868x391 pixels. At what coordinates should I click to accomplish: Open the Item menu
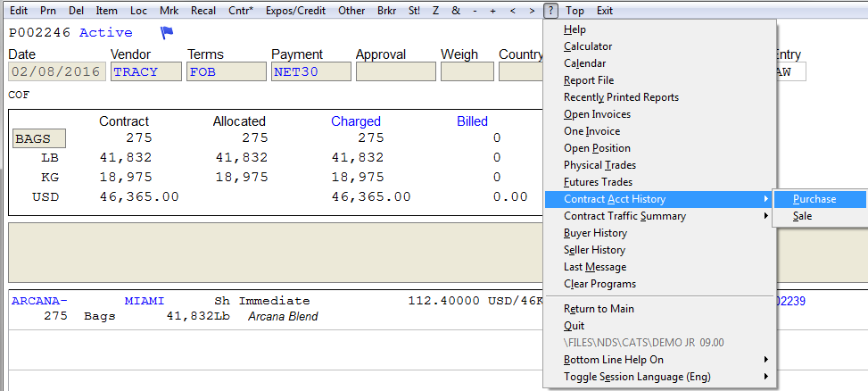coord(106,11)
